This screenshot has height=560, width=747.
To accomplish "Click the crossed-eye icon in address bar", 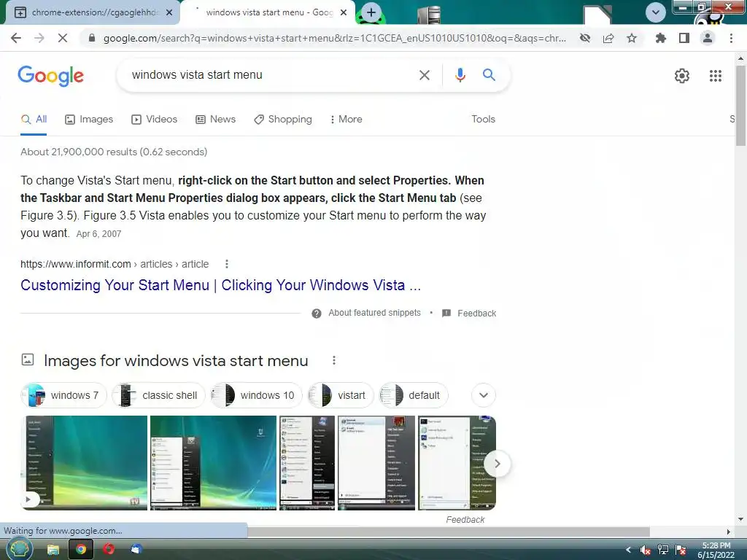I will pos(585,38).
